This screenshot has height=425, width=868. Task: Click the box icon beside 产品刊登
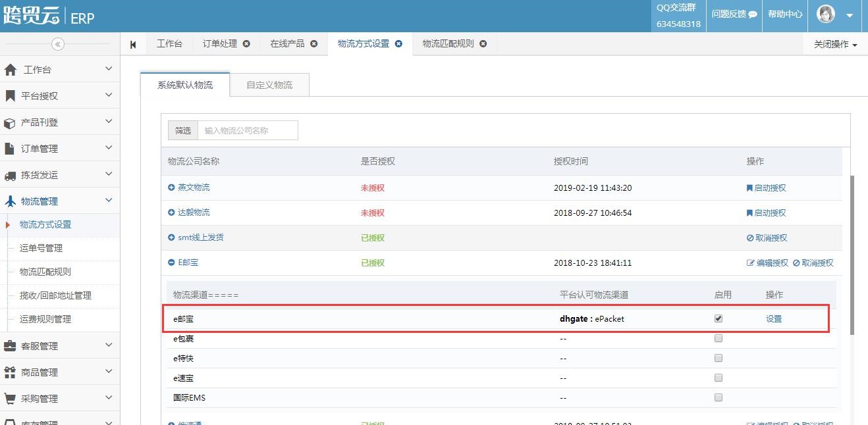pos(10,123)
